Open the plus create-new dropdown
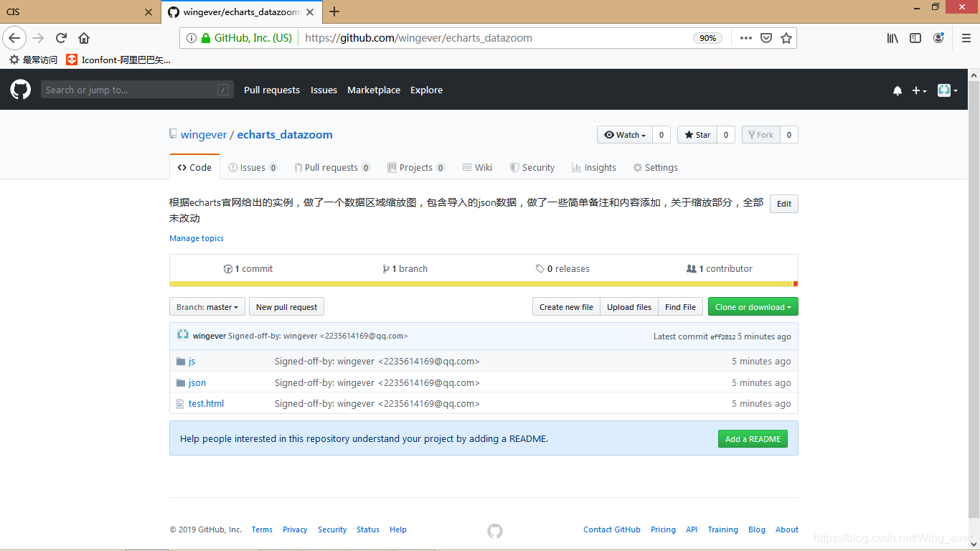 click(919, 90)
